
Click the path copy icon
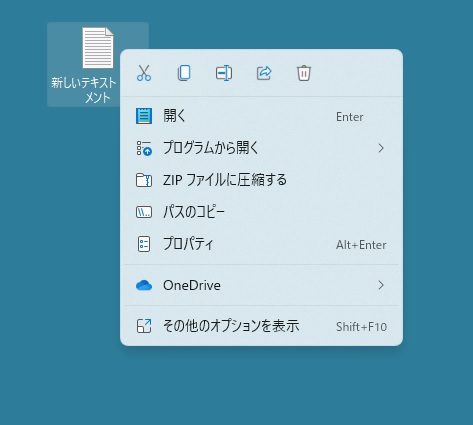click(144, 212)
